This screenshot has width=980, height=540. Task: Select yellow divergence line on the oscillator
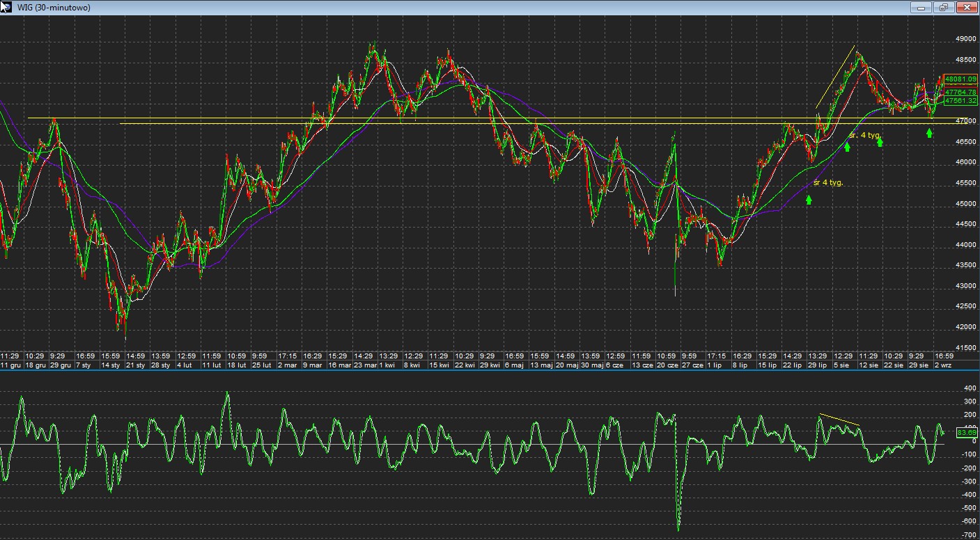[839, 420]
